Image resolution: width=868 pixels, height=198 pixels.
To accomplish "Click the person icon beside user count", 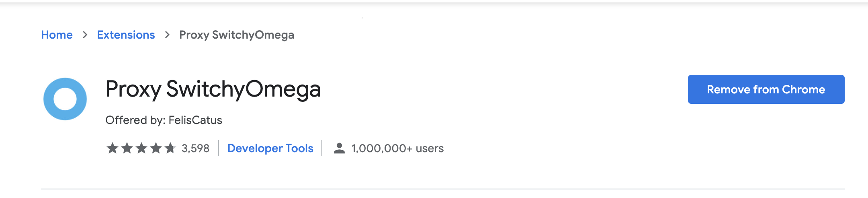I will [339, 148].
